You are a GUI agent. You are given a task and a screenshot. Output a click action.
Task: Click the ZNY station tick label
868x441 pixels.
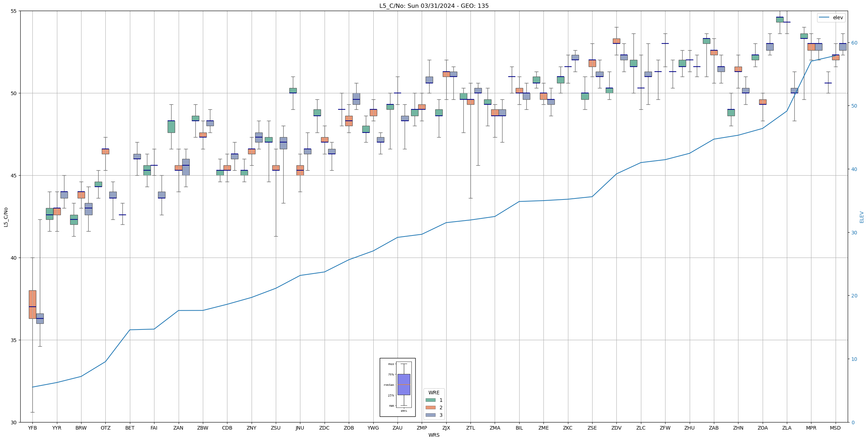(x=252, y=428)
